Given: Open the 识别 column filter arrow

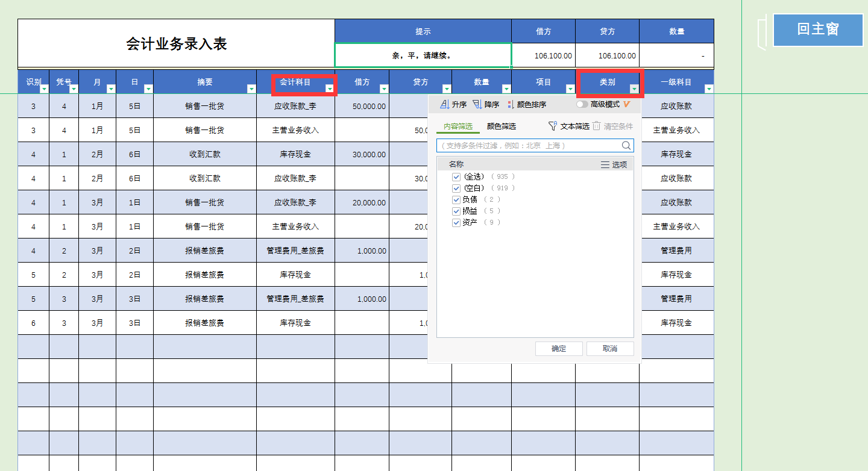Looking at the screenshot, I should pyautogui.click(x=44, y=89).
